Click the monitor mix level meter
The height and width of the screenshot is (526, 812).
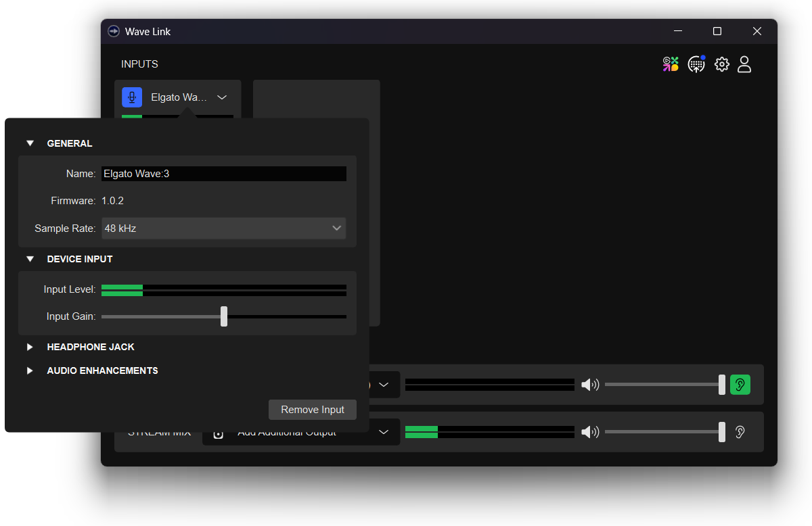coord(490,385)
